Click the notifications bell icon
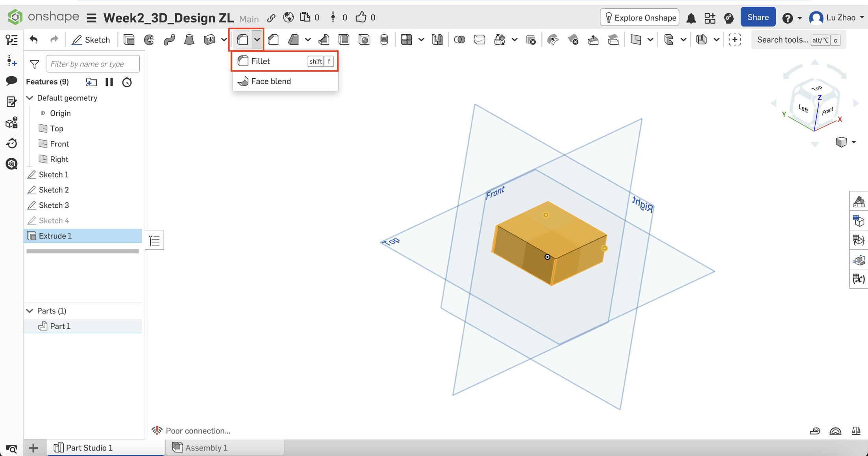Viewport: 868px width, 456px height. pos(691,17)
